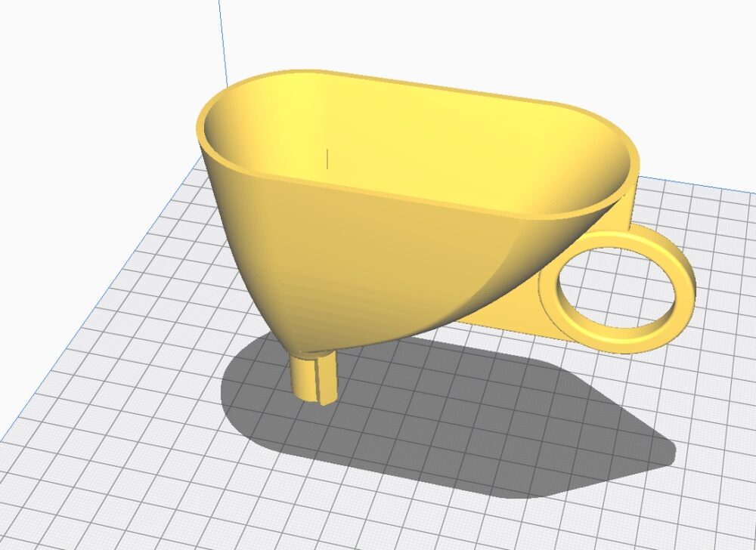Click the left rounded end of funnel rim
The image size is (756, 550).
204,125
